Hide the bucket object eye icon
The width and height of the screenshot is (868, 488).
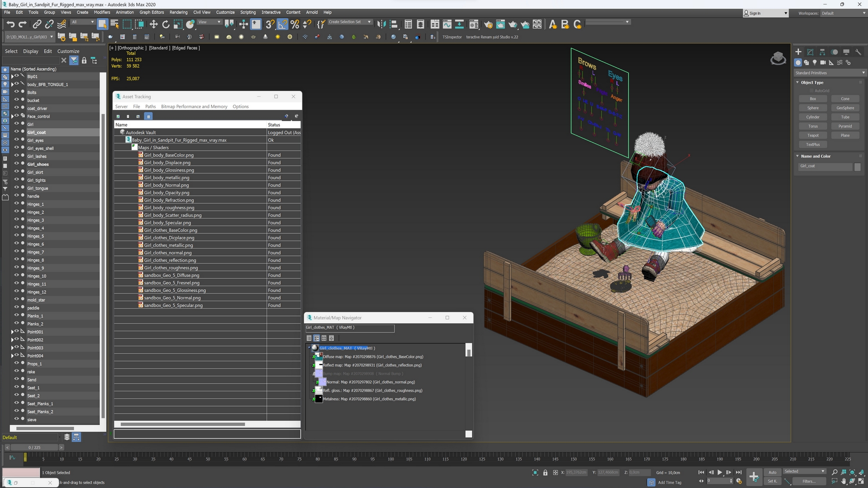16,100
